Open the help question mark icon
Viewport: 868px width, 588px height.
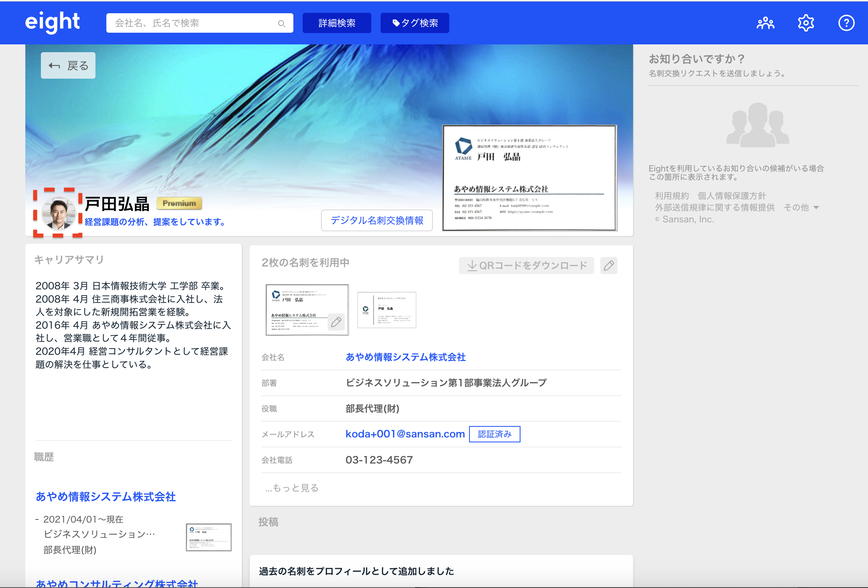[x=846, y=23]
